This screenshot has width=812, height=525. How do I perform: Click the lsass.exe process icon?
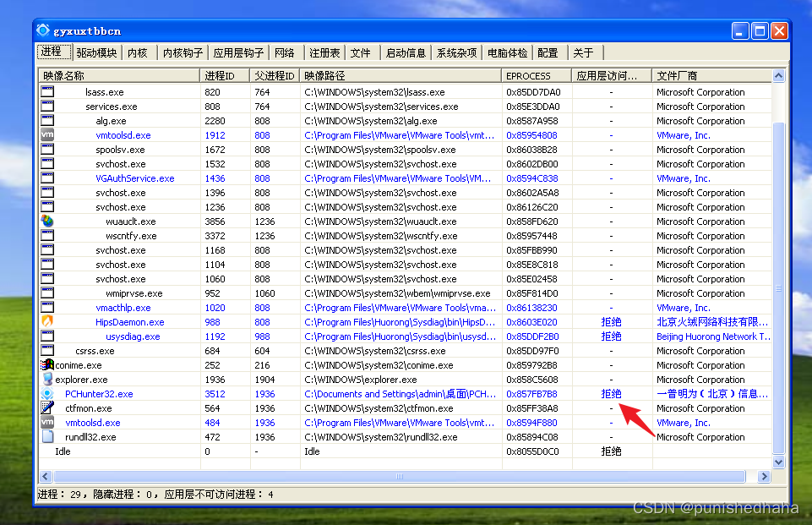[x=47, y=92]
